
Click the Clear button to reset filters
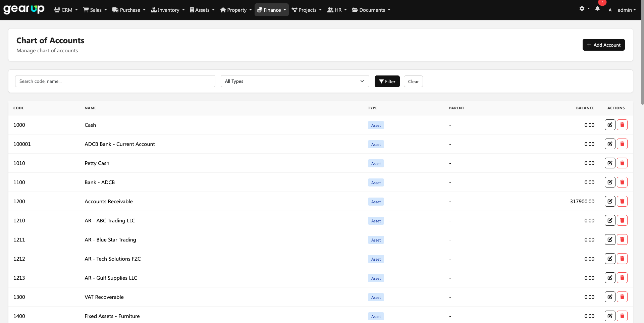coord(413,81)
